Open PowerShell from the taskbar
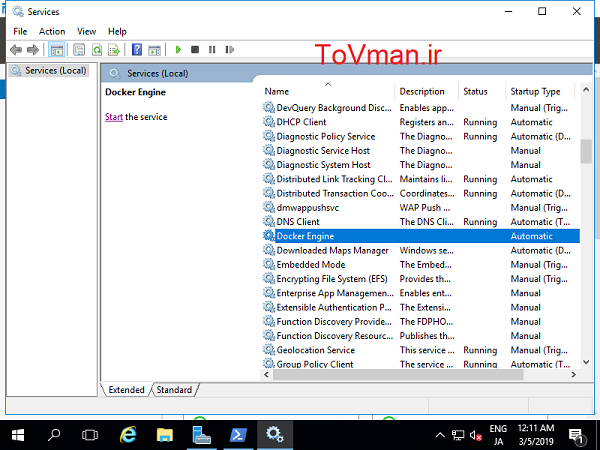Image resolution: width=600 pixels, height=450 pixels. (x=238, y=435)
